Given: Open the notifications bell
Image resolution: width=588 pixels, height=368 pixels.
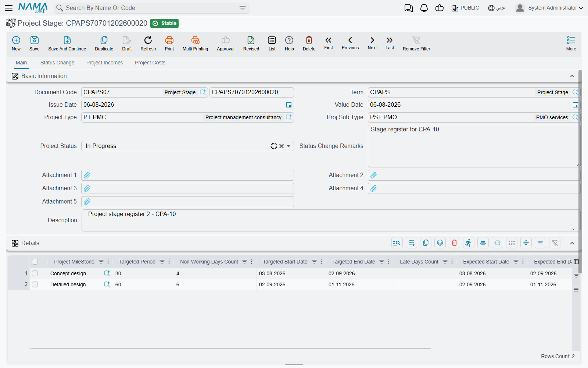Looking at the screenshot, I should coord(424,8).
